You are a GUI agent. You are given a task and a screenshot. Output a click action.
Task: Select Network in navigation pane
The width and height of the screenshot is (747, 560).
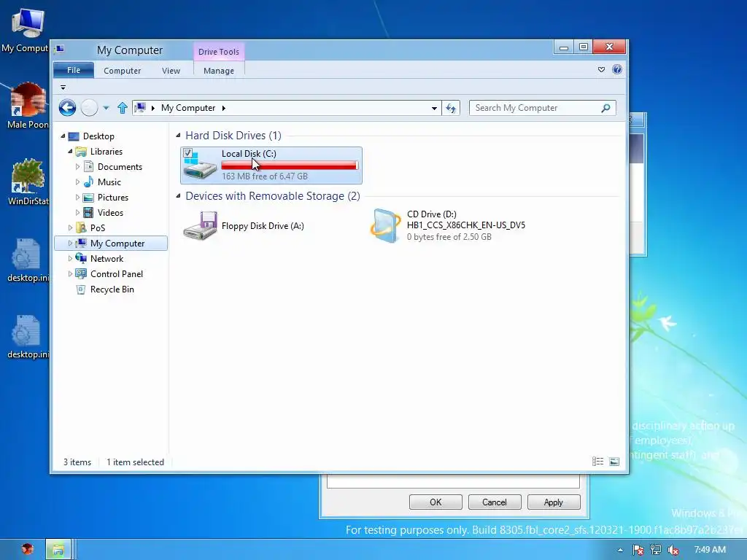[107, 259]
